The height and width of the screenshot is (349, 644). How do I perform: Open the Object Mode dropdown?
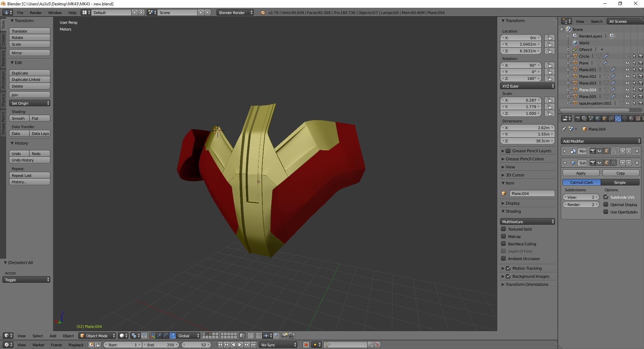point(97,336)
